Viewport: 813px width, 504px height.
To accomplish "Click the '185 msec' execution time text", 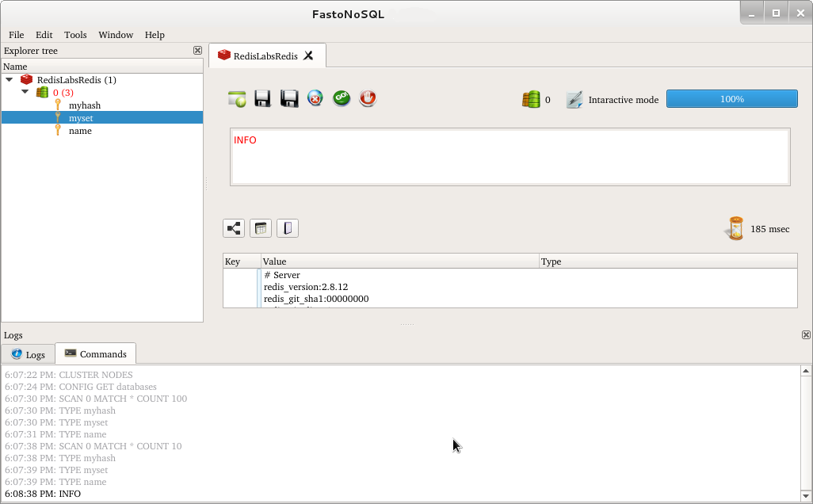I will (x=770, y=229).
